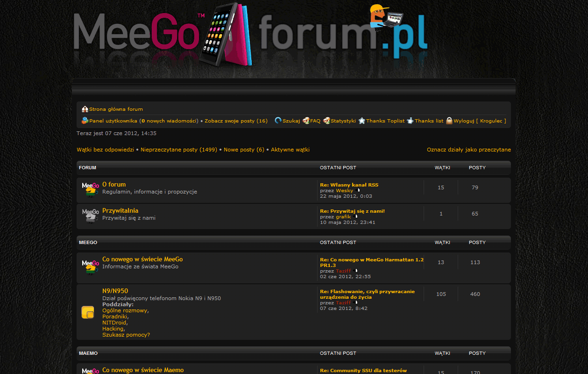This screenshot has height=374, width=588.
Task: Open the Szukasz pomocy? subforum
Action: click(126, 335)
